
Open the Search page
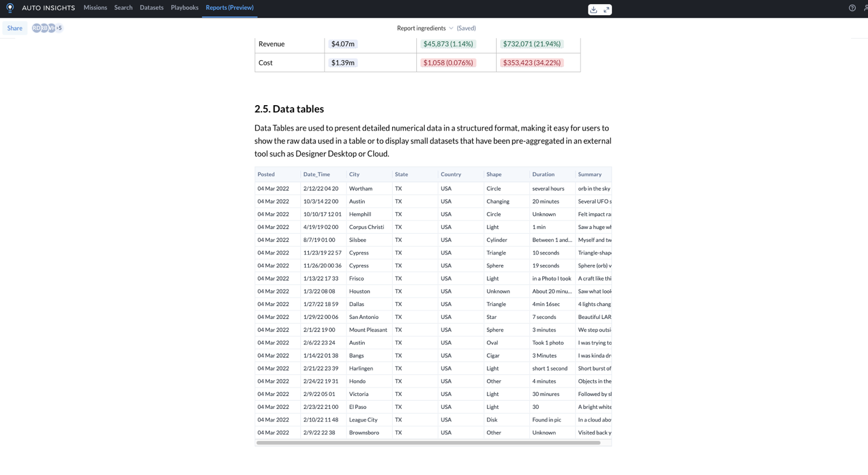pyautogui.click(x=123, y=8)
